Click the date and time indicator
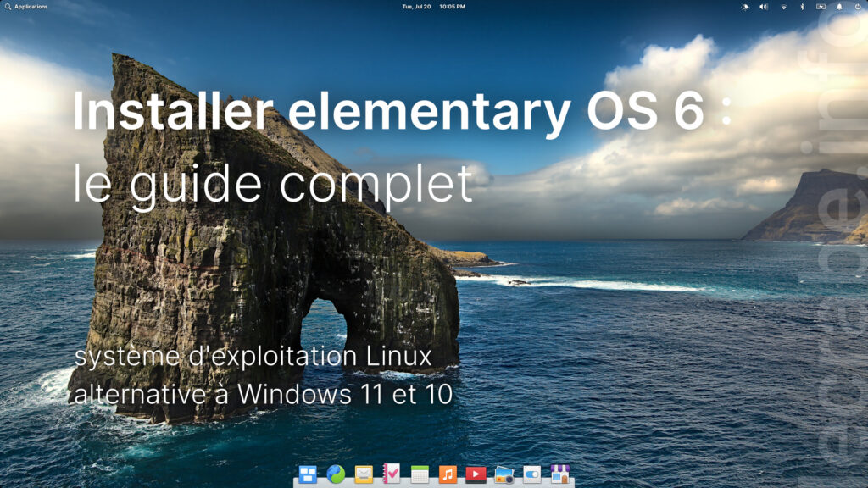 click(434, 7)
